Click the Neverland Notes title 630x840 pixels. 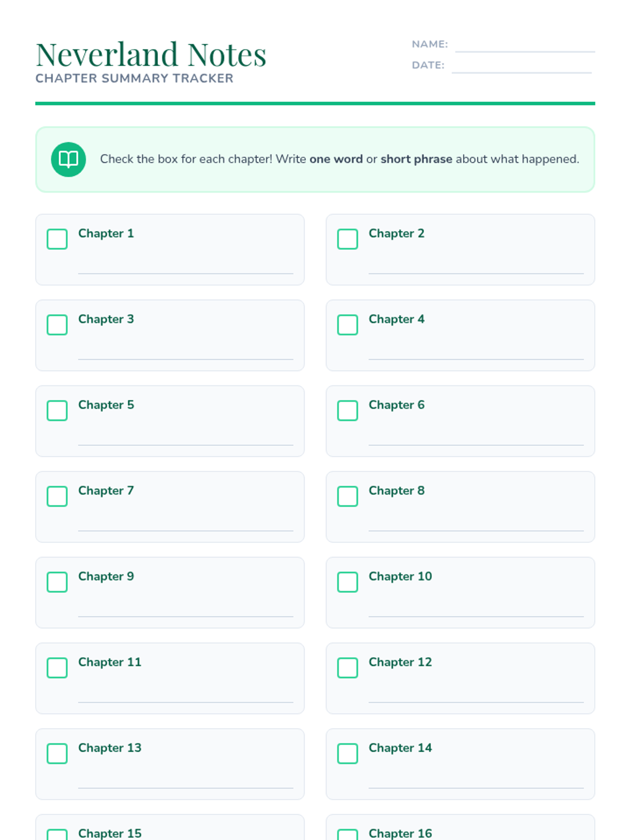(151, 55)
